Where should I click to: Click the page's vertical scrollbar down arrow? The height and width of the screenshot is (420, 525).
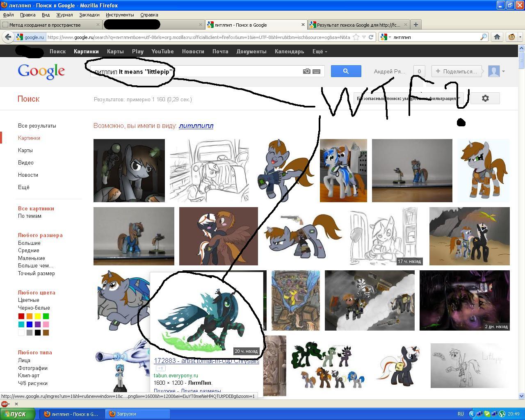click(522, 396)
